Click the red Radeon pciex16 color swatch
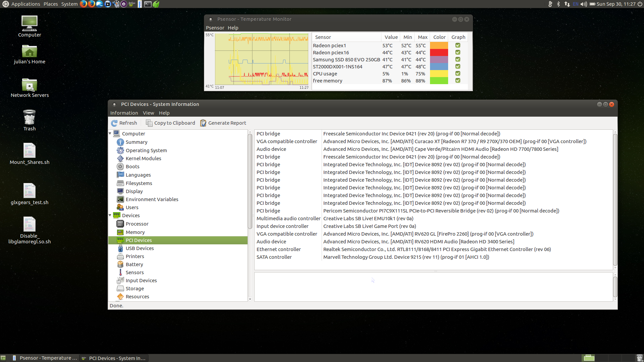 (439, 53)
